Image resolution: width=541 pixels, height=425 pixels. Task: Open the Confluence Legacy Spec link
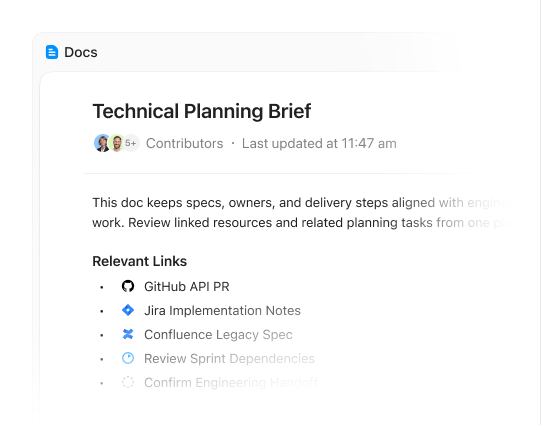(218, 335)
